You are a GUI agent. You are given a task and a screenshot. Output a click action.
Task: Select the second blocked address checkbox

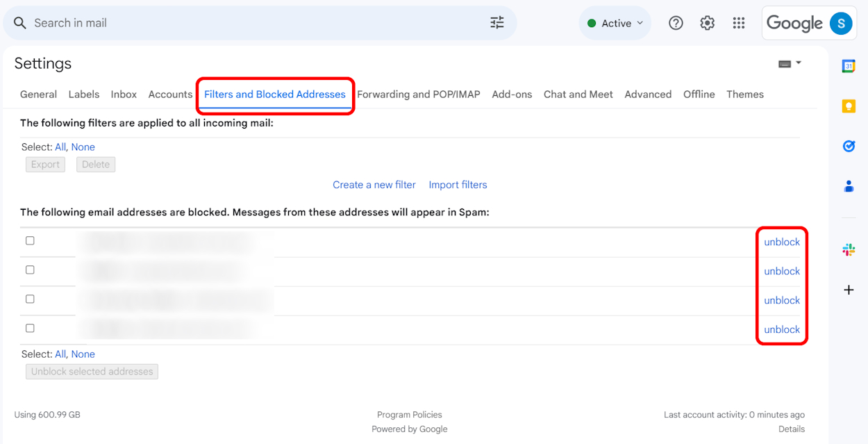[30, 269]
